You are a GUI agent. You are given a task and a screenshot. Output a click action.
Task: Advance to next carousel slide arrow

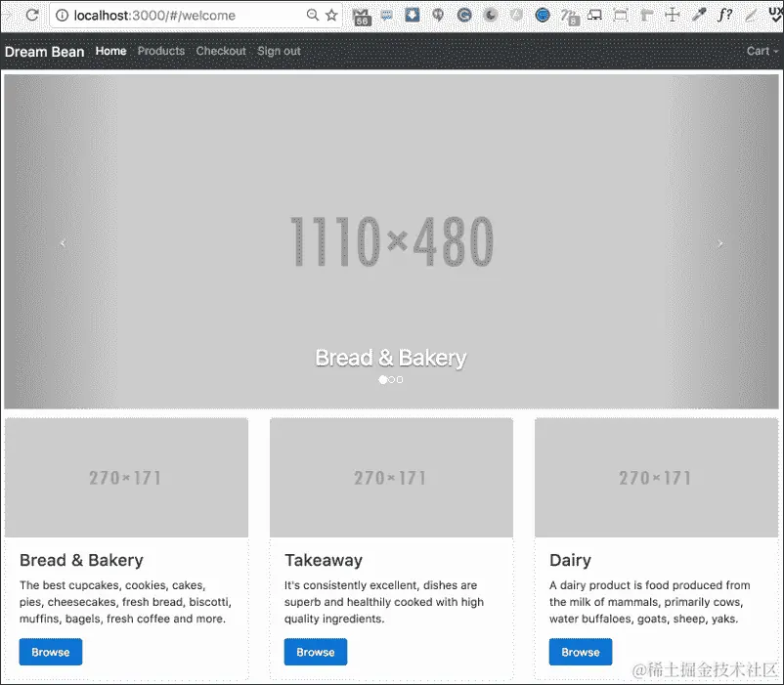[720, 243]
